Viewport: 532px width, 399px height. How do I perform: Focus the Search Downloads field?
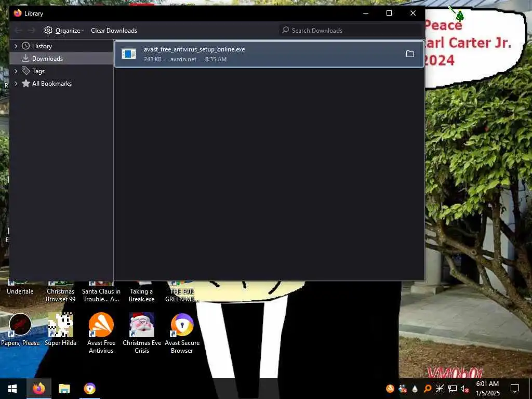click(351, 31)
